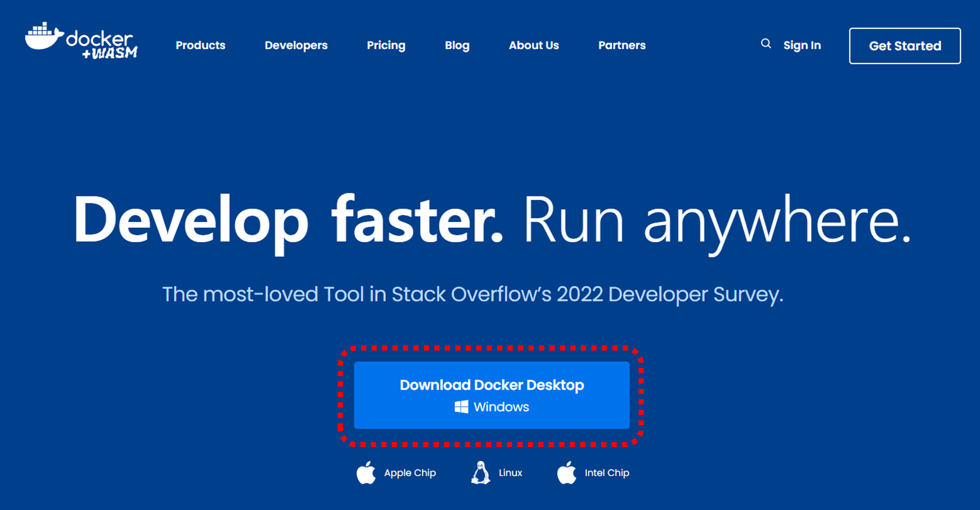Click the Develop faster headline
This screenshot has width=980, height=510.
287,220
